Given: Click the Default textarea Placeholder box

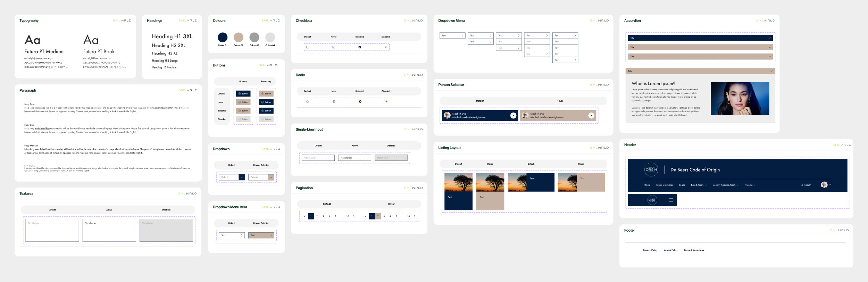Looking at the screenshot, I should pos(52,230).
